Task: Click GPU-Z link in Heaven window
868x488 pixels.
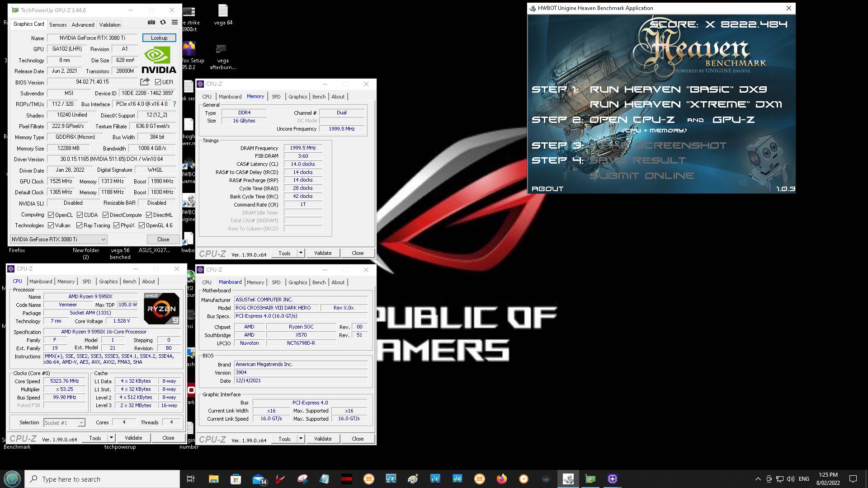Action: pos(734,120)
